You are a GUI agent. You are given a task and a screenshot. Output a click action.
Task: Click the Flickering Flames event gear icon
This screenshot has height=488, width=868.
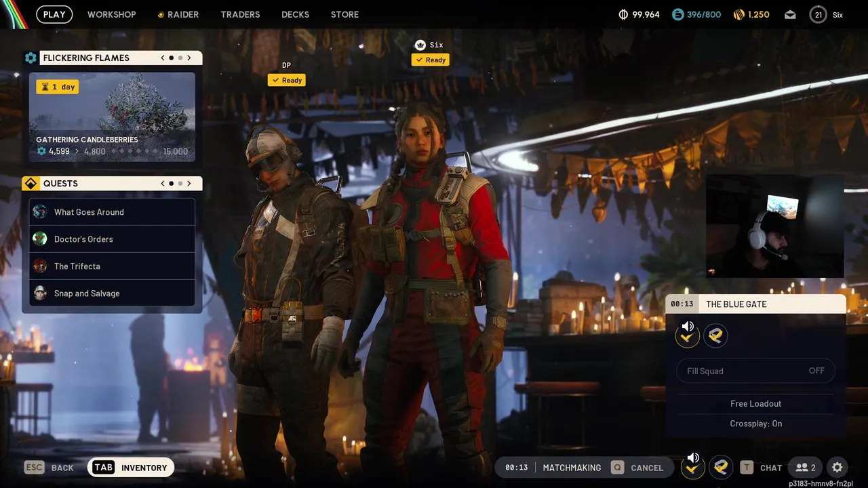(x=31, y=58)
